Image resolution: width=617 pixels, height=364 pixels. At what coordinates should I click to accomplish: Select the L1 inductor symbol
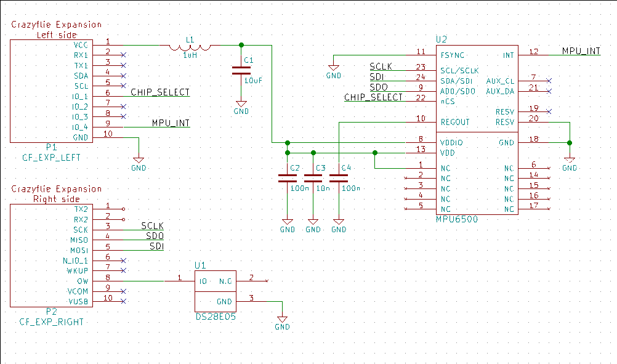tap(190, 47)
